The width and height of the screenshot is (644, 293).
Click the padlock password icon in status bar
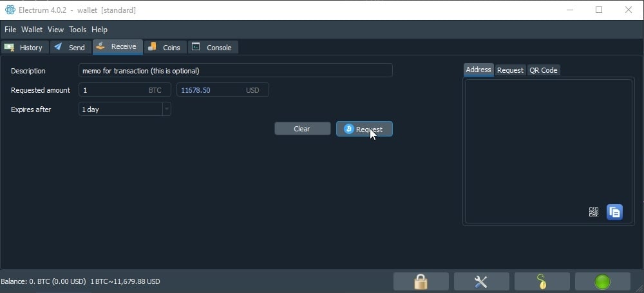pos(421,281)
